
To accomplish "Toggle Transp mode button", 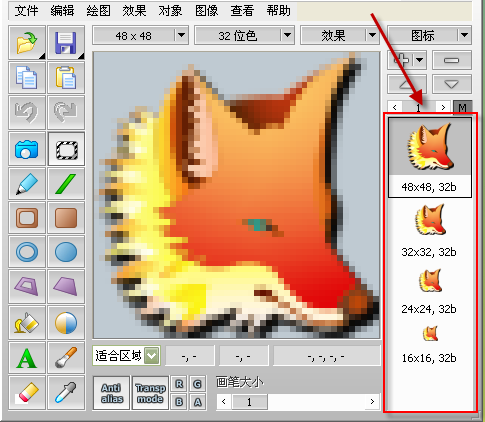I will pyautogui.click(x=150, y=393).
